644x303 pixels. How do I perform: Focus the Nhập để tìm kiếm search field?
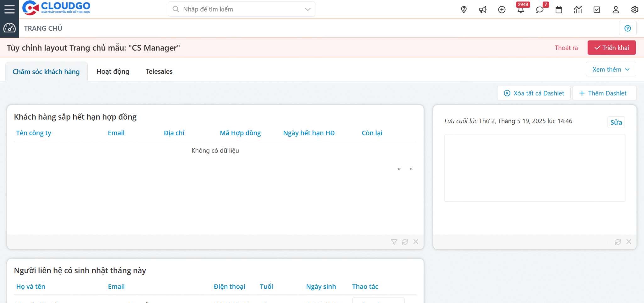241,9
